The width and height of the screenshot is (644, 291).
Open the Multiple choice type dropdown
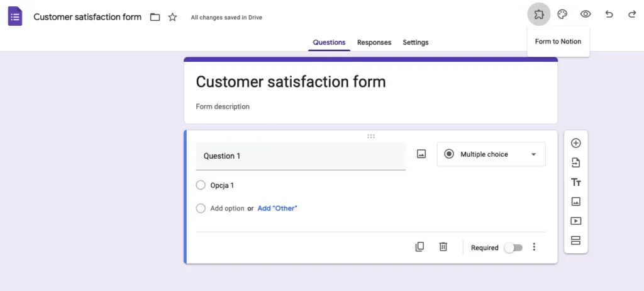coord(491,154)
